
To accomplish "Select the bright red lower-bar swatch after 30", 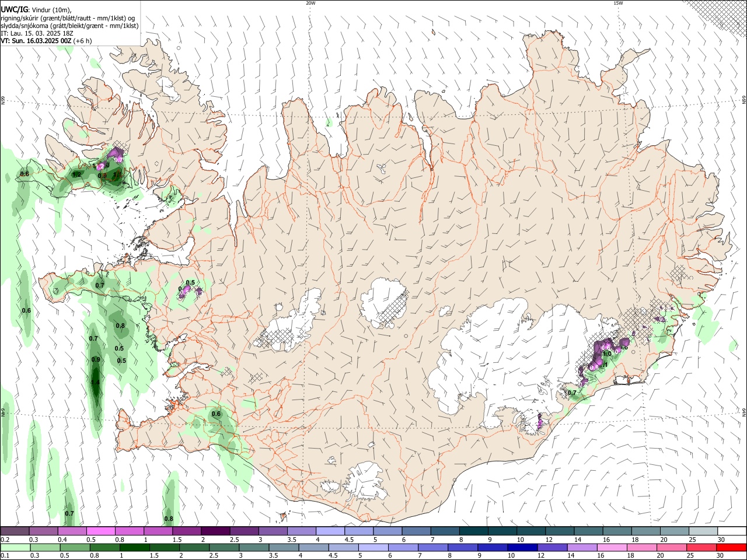I will pos(731,548).
